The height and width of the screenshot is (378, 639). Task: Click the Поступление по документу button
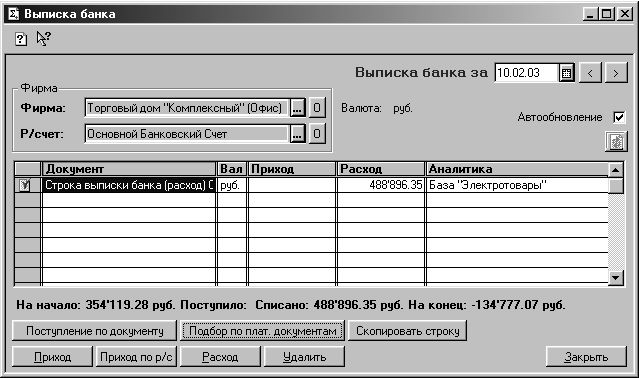click(95, 331)
